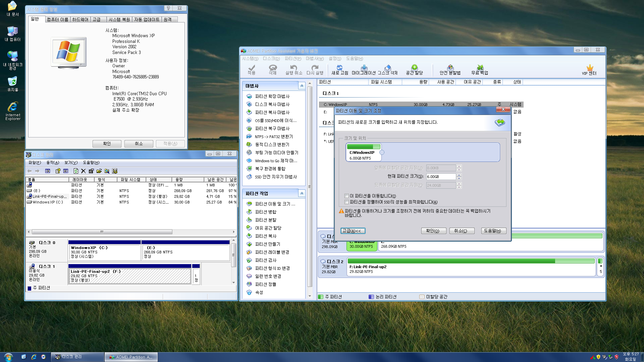The height and width of the screenshot is (362, 644).
Task: Click 확인(O) in resize dialog
Action: pos(434,231)
